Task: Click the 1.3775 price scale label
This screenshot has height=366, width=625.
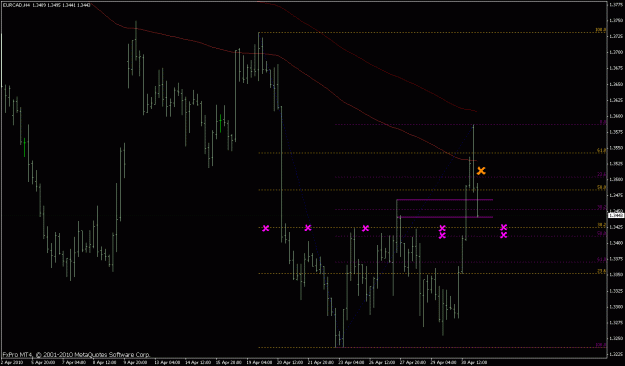Action: pyautogui.click(x=617, y=5)
